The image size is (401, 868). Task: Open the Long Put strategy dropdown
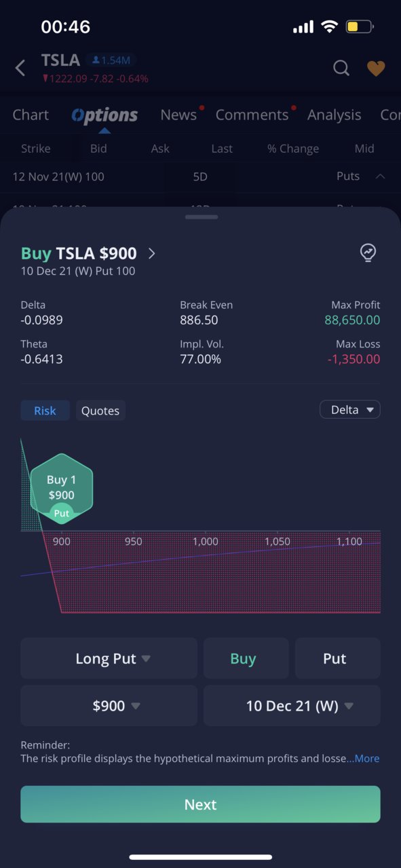coord(109,658)
